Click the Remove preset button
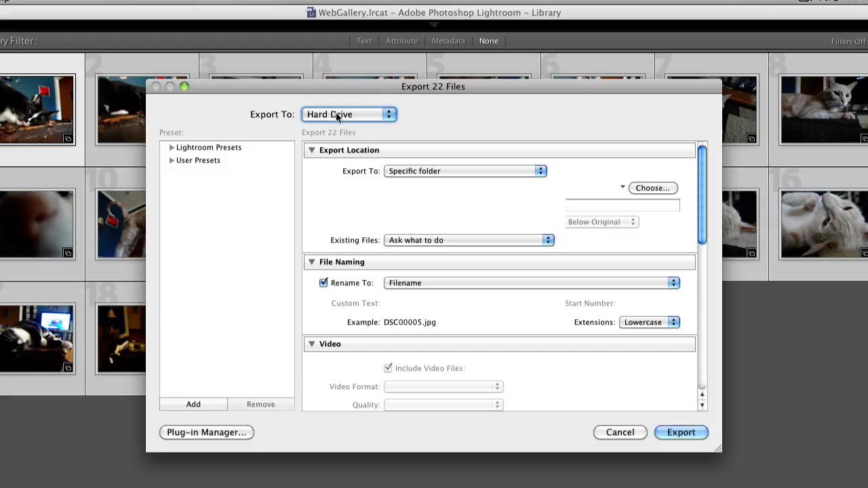Viewport: 868px width, 488px height. tap(261, 404)
